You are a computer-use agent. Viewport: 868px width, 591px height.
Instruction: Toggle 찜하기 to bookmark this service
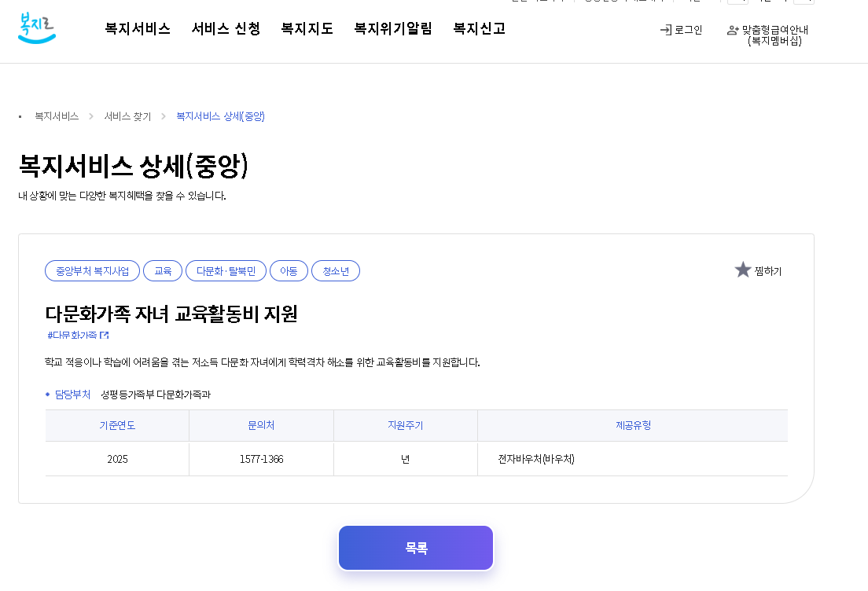pyautogui.click(x=767, y=270)
